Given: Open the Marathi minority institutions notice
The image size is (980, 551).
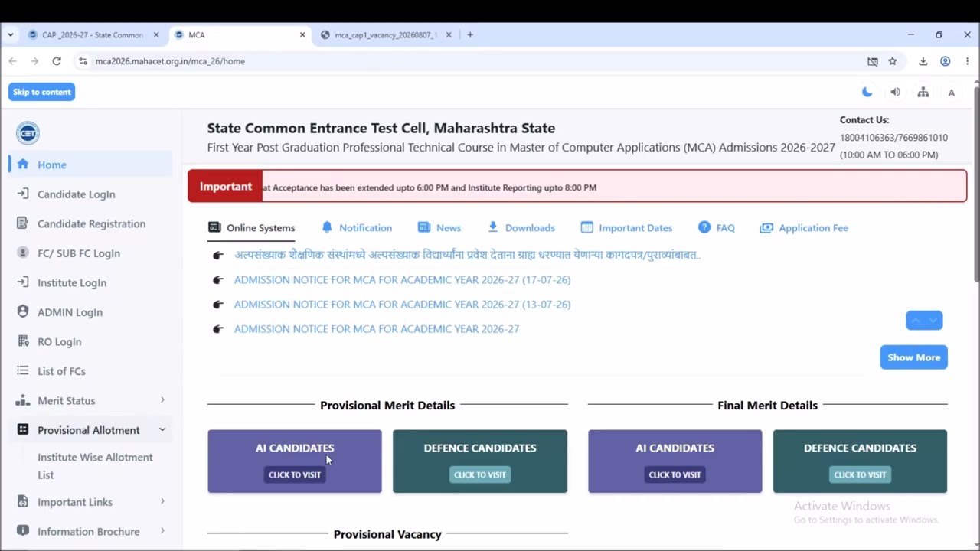Looking at the screenshot, I should click(467, 255).
